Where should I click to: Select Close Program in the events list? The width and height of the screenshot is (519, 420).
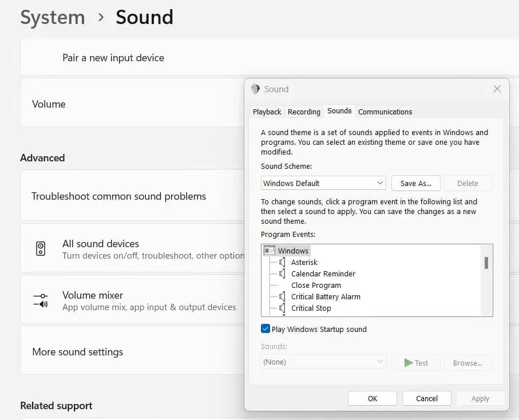click(316, 285)
